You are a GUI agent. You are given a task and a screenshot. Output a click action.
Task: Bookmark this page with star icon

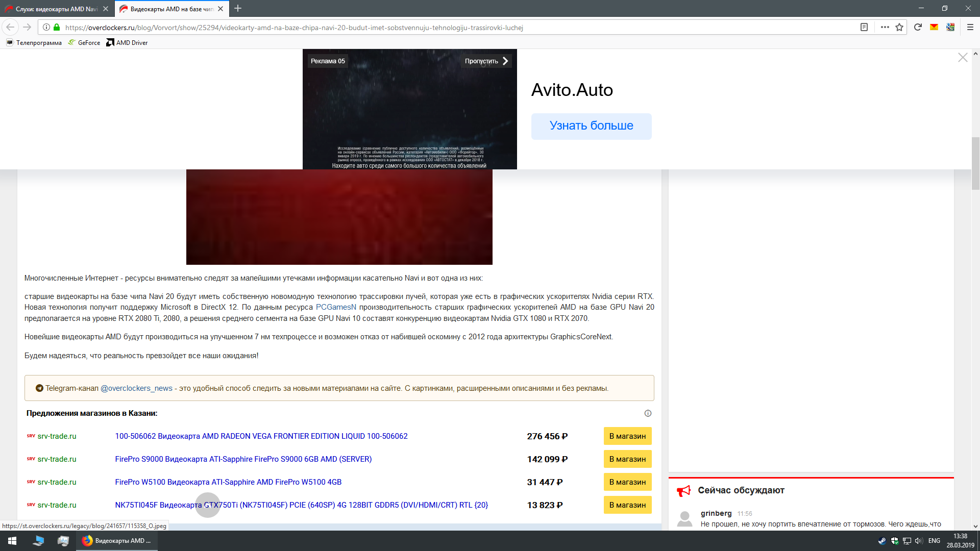pos(899,27)
